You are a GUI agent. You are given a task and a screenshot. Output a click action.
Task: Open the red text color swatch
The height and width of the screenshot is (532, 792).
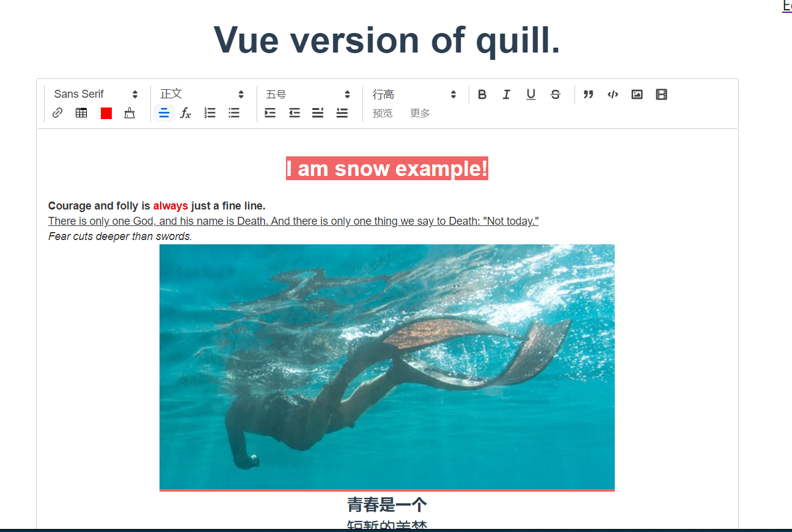(106, 113)
